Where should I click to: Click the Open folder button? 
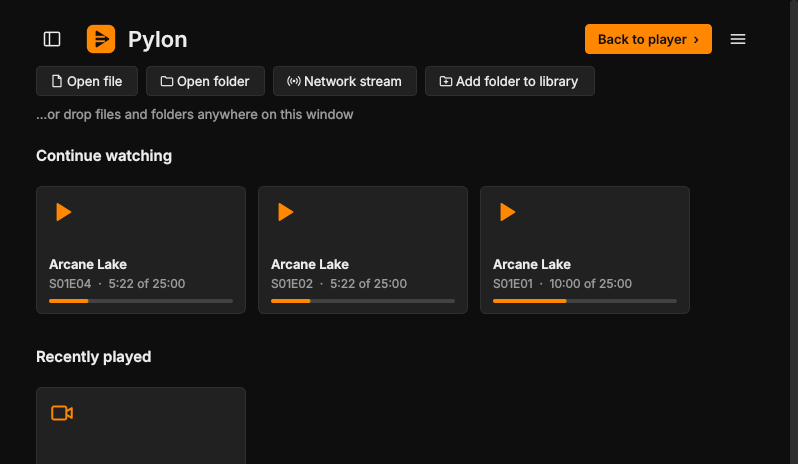[x=205, y=81]
